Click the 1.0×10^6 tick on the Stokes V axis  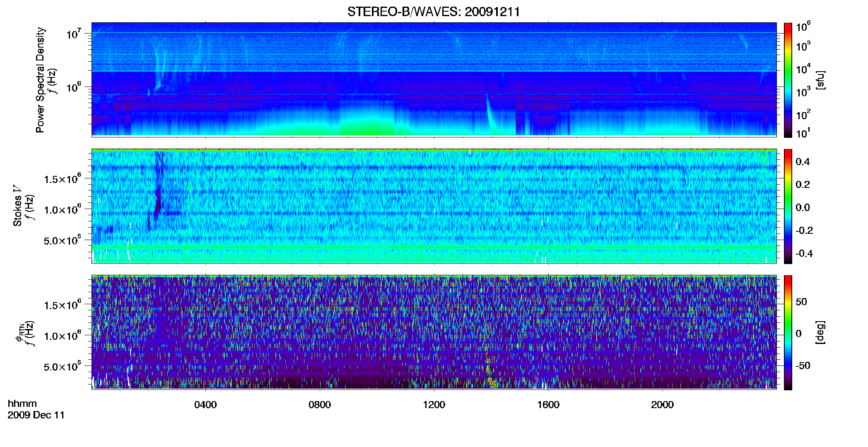click(63, 209)
